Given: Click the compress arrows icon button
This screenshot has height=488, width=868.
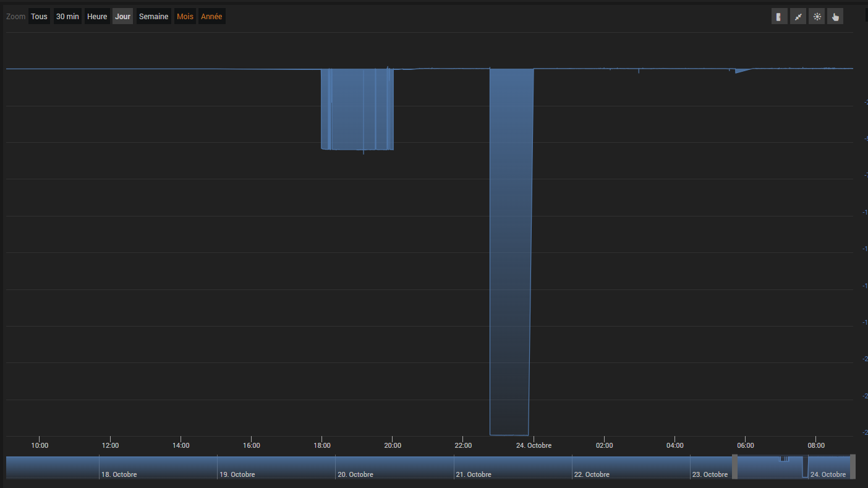Looking at the screenshot, I should click(x=798, y=17).
